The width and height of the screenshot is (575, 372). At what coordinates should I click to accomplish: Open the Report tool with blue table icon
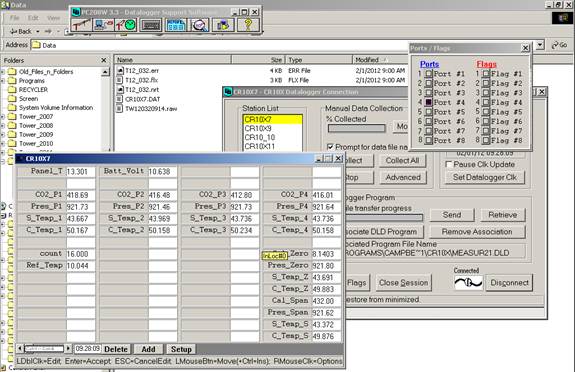point(176,25)
